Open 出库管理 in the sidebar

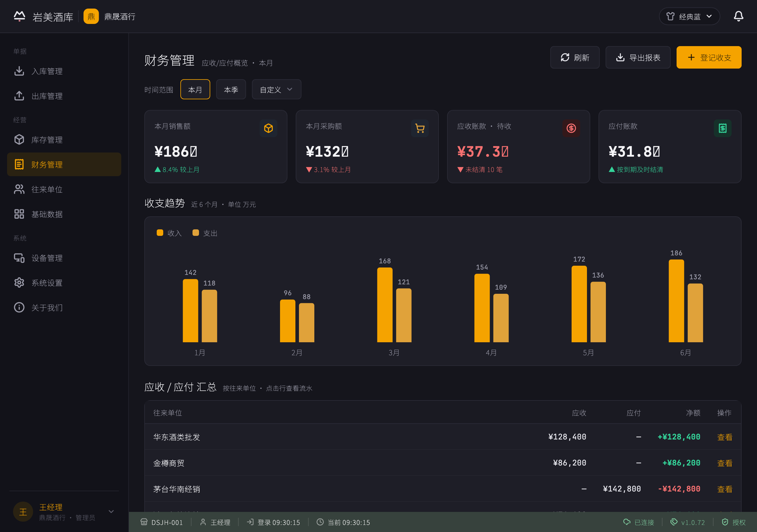pos(64,95)
